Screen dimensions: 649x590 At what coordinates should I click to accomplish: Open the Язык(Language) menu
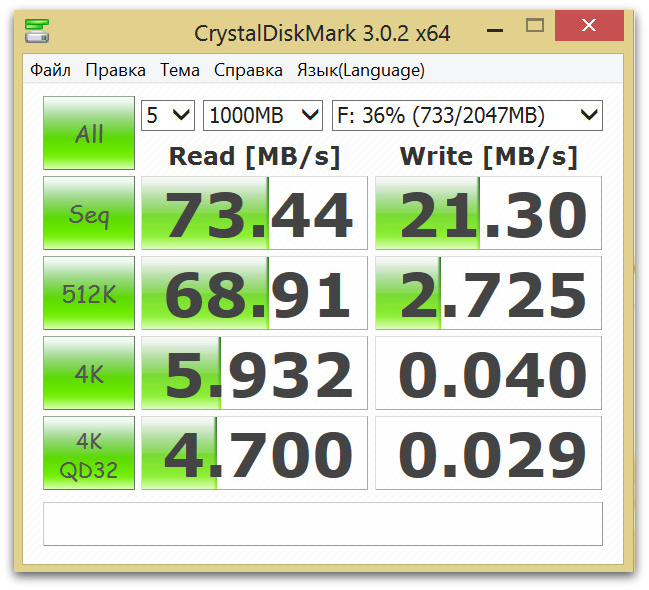pos(361,70)
